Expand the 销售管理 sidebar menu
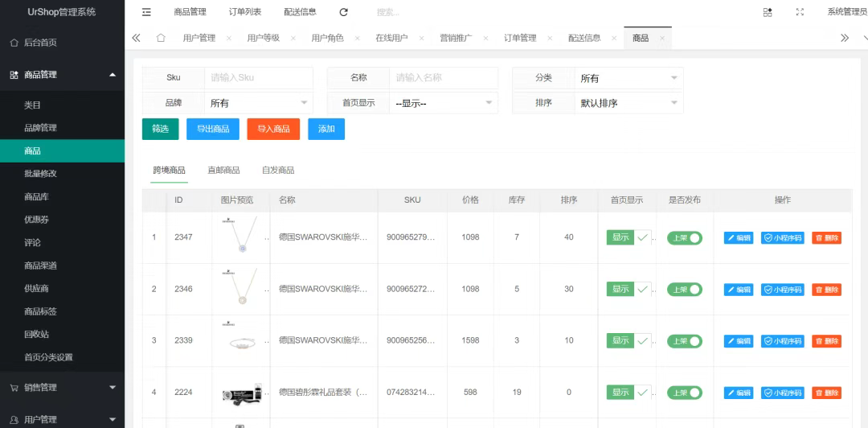 point(62,388)
